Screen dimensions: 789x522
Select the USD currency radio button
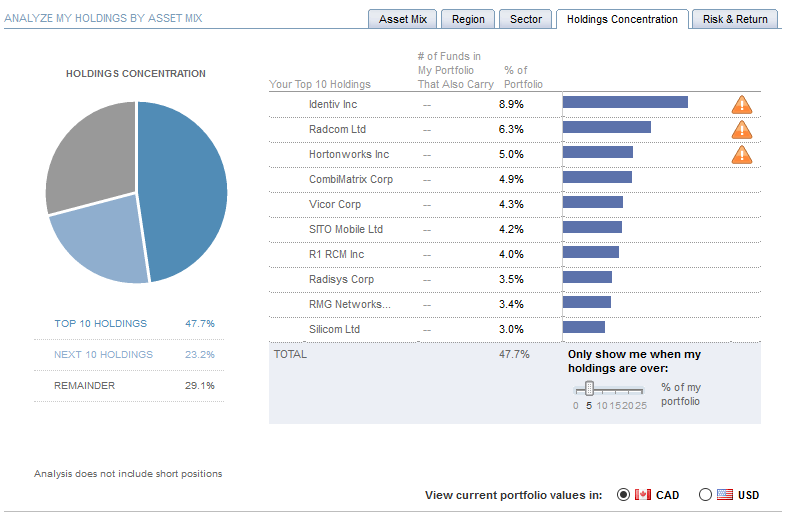pyautogui.click(x=705, y=495)
